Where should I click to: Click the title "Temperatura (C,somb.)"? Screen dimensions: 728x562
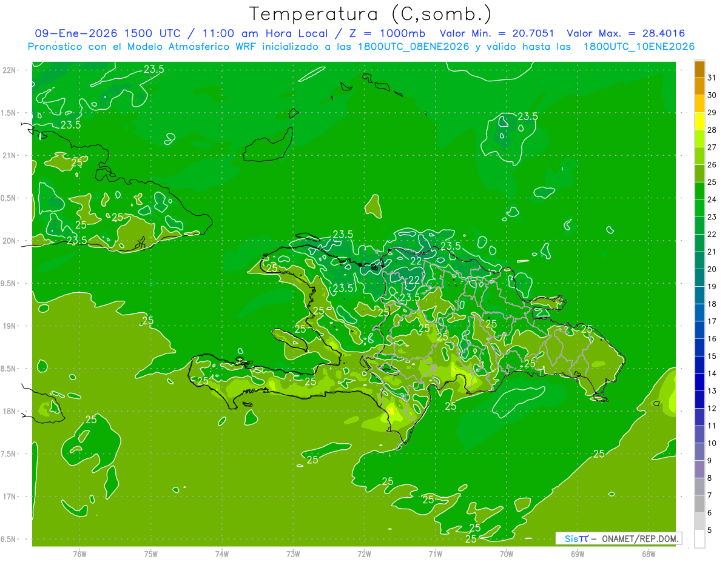(x=371, y=14)
